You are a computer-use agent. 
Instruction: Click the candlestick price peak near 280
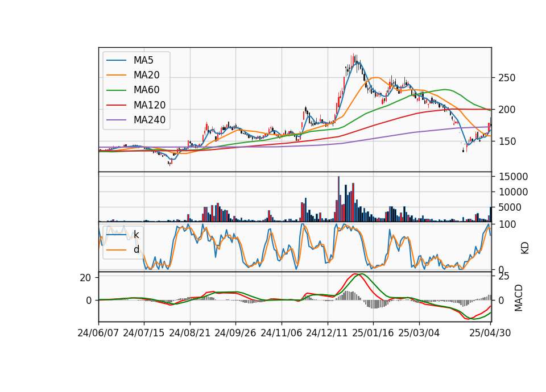coord(353,59)
